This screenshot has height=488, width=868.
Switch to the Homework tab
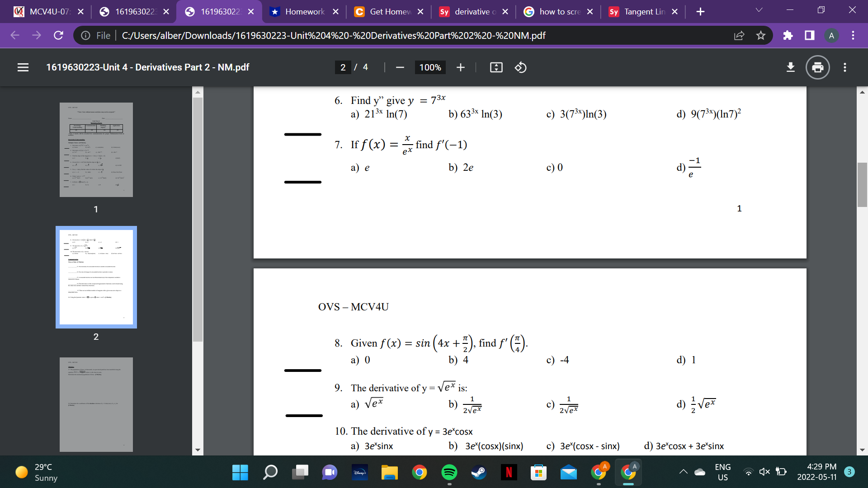tap(302, 12)
